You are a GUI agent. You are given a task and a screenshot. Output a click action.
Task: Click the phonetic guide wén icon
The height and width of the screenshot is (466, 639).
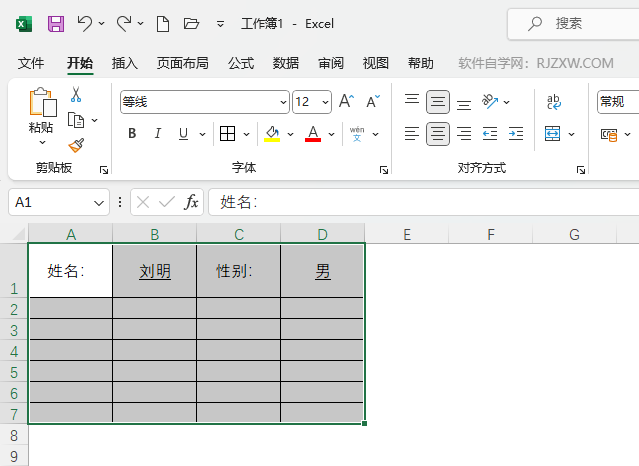point(357,134)
